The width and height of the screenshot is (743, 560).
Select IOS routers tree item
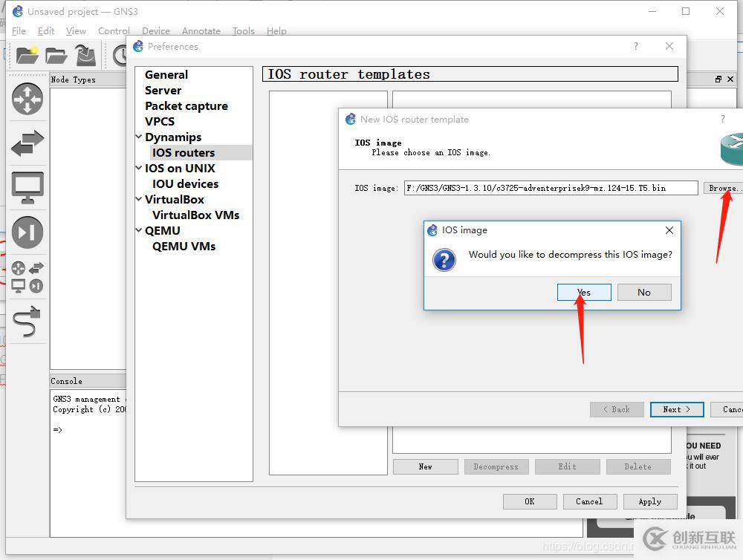184,152
